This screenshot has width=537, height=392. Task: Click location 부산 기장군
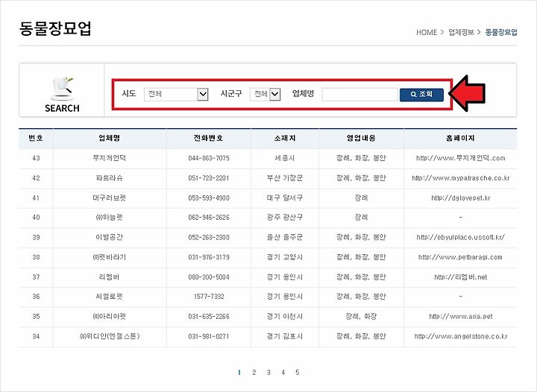285,178
